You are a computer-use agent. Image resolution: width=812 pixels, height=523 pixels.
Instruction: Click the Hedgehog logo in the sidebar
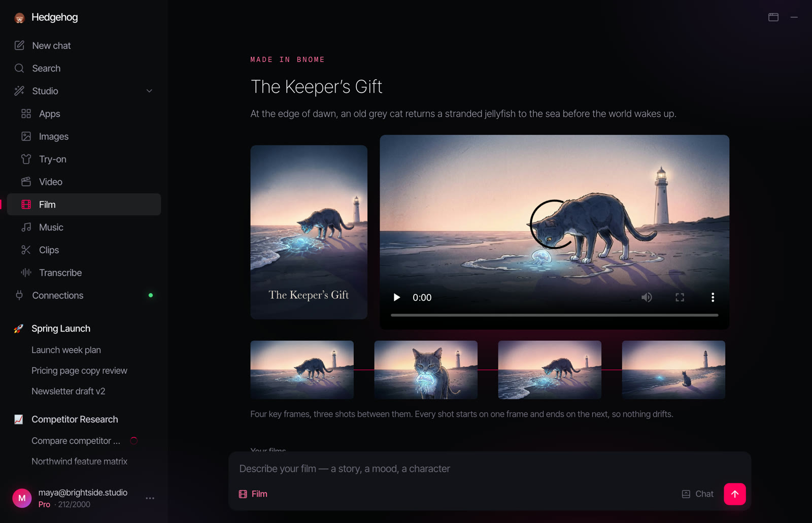coord(20,18)
